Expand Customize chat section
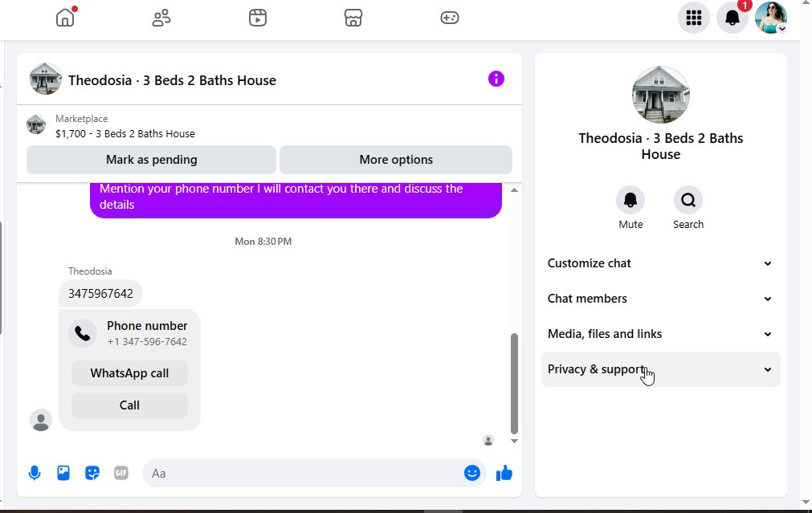The image size is (812, 513). [660, 263]
